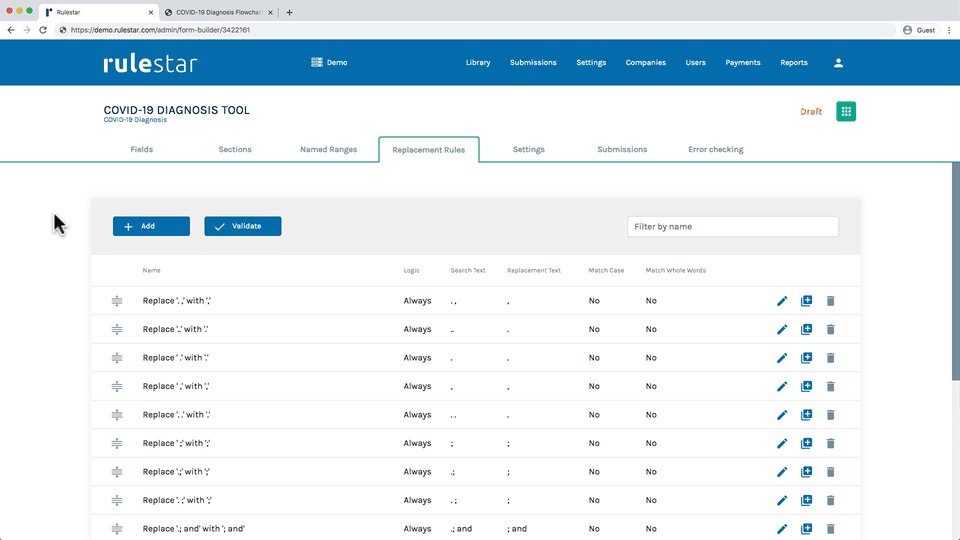Image resolution: width=960 pixels, height=540 pixels.
Task: Edit the "Replace '..' with '.'" rule
Action: 782,329
